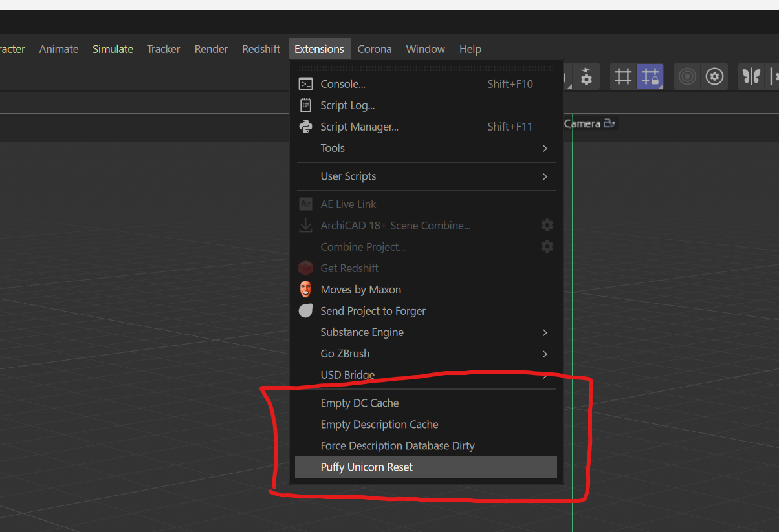Run Empty Description Cache
Viewport: 779px width, 532px height.
click(x=426, y=425)
